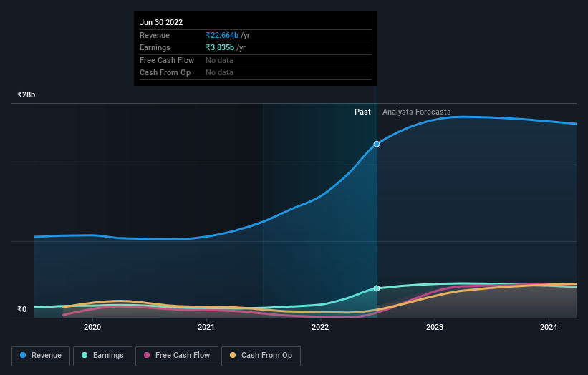Click the Revenue tooltip row label
Viewport: 588px width, 375px height.
click(x=155, y=35)
